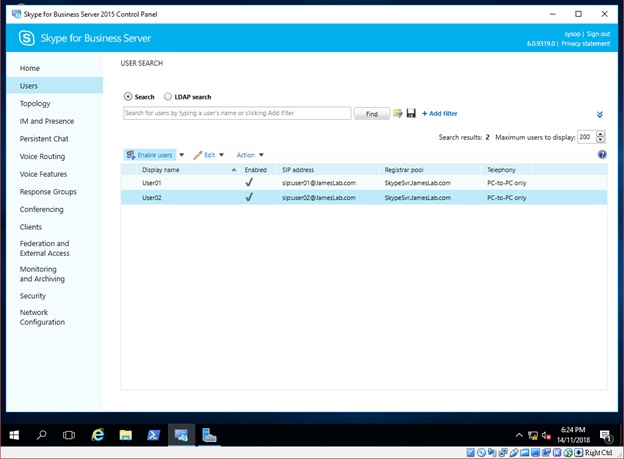This screenshot has height=459, width=624.
Task: Click the sip:user02@JamesLab.com address cell
Action: click(x=319, y=198)
